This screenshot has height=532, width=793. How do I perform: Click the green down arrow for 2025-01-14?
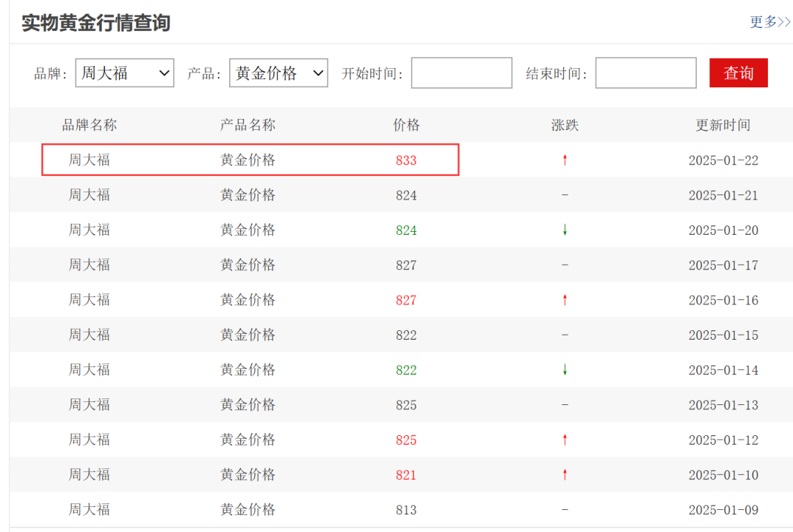(565, 370)
